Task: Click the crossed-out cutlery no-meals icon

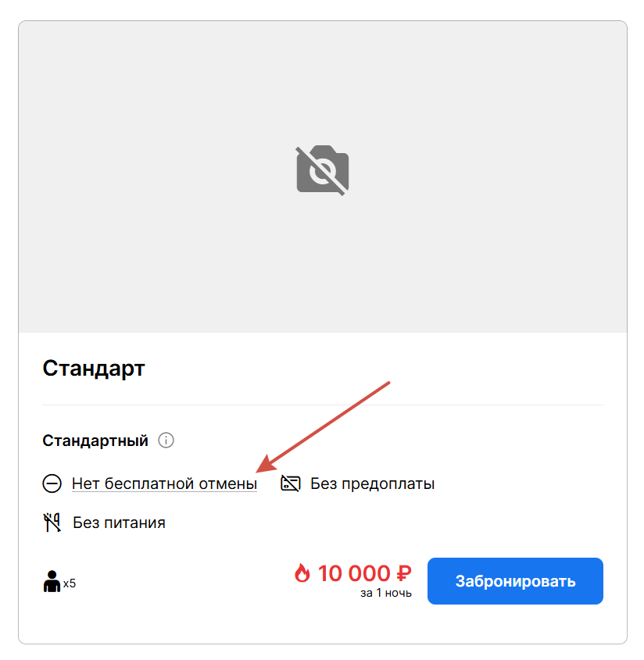Action: (x=52, y=523)
